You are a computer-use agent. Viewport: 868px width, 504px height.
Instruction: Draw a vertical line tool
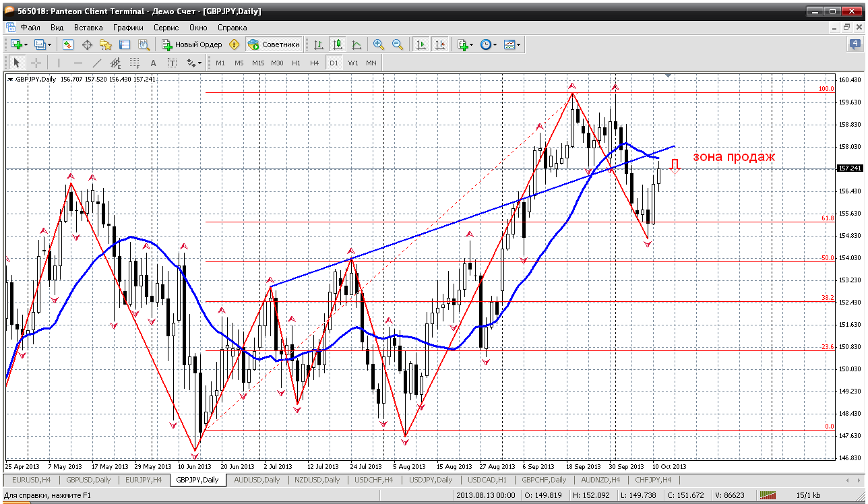(x=59, y=63)
